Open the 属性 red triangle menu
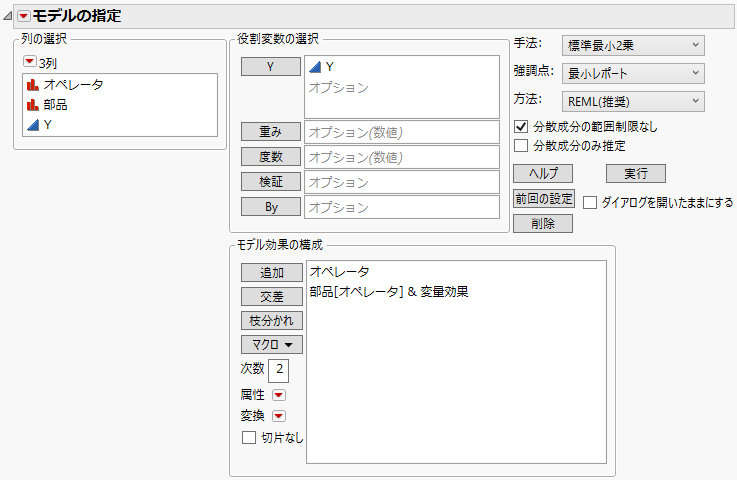This screenshot has height=480, width=737. (279, 395)
